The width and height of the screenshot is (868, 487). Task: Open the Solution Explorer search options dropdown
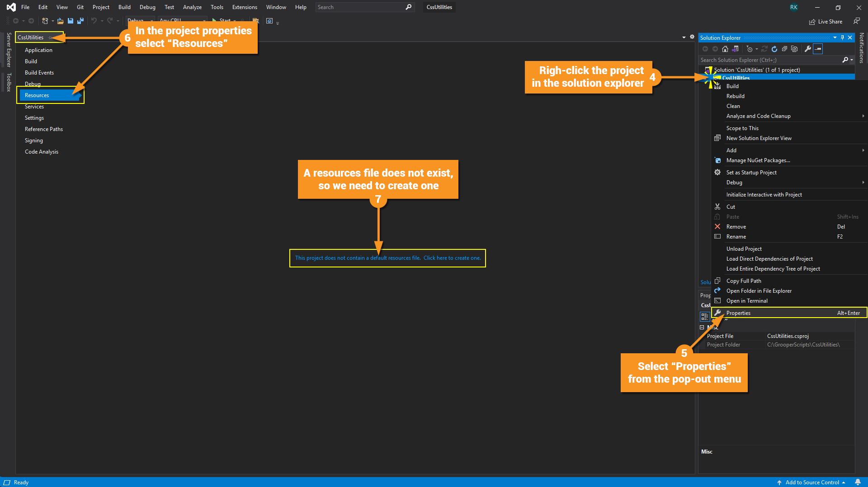pos(852,60)
